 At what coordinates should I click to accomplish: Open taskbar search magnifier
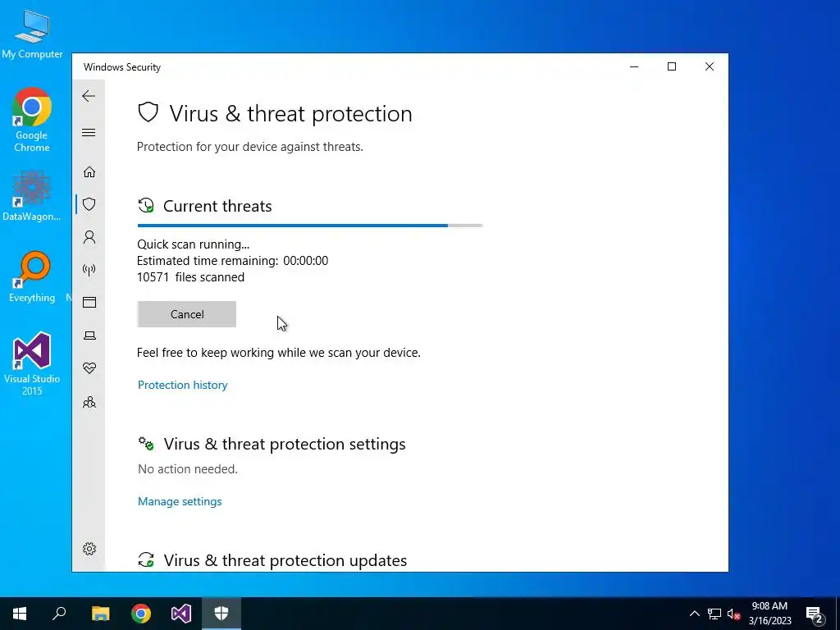[x=59, y=614]
